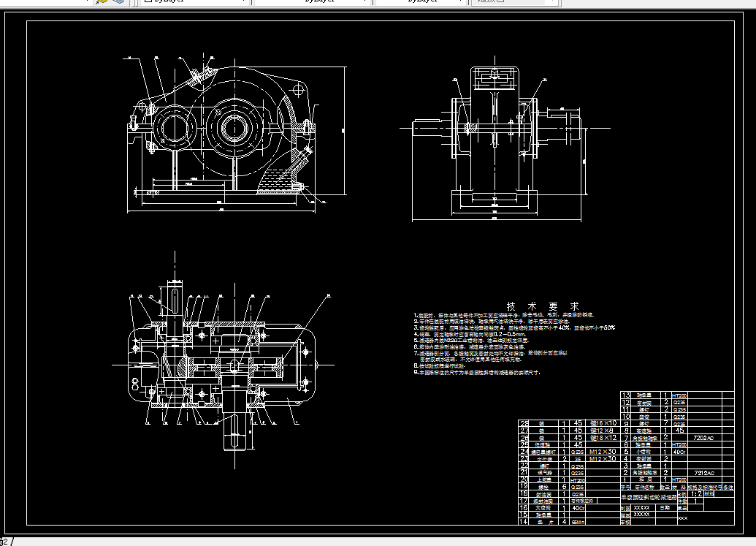Click the "键18×12" specification cell
Image resolution: width=756 pixels, height=546 pixels.
(603, 438)
